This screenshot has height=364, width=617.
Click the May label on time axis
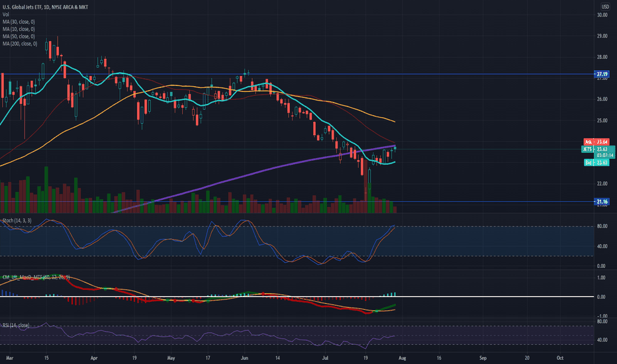171,358
